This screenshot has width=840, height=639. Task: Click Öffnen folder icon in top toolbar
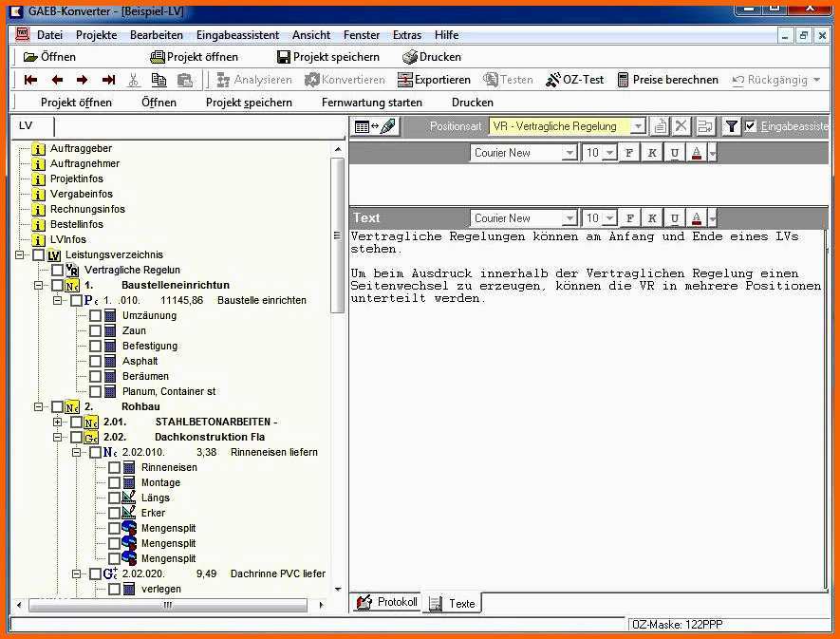(x=31, y=57)
